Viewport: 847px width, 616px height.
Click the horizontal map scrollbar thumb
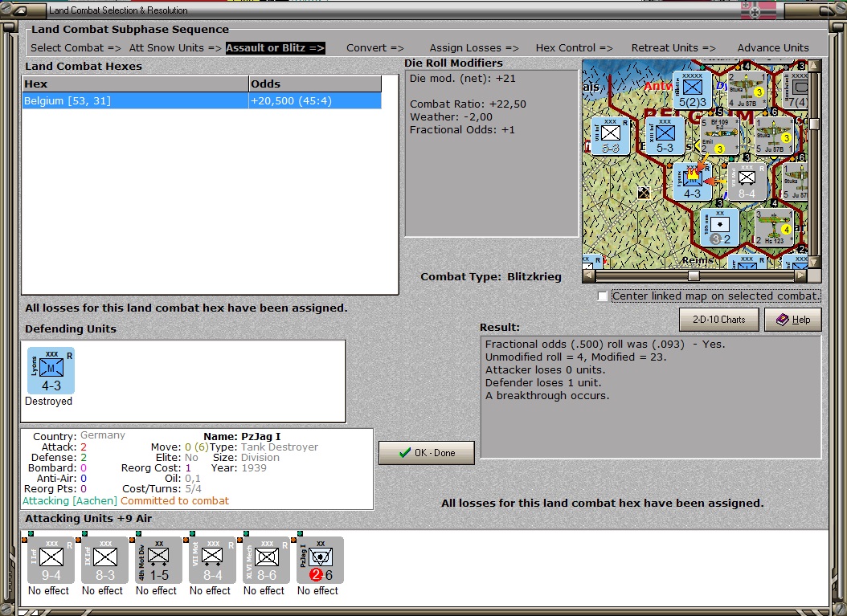tap(694, 275)
